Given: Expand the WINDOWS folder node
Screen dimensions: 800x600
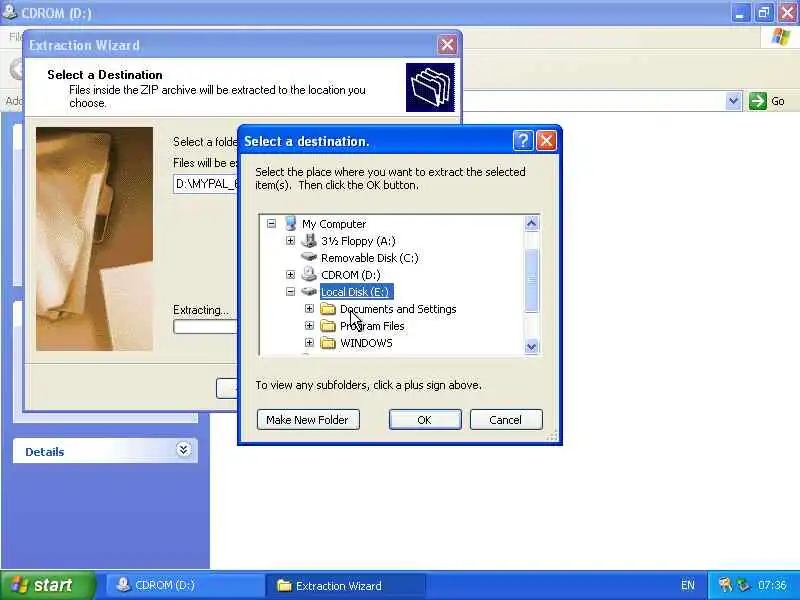Looking at the screenshot, I should (x=309, y=342).
